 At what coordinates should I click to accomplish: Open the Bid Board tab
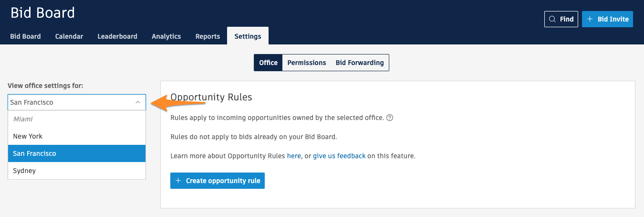(25, 36)
